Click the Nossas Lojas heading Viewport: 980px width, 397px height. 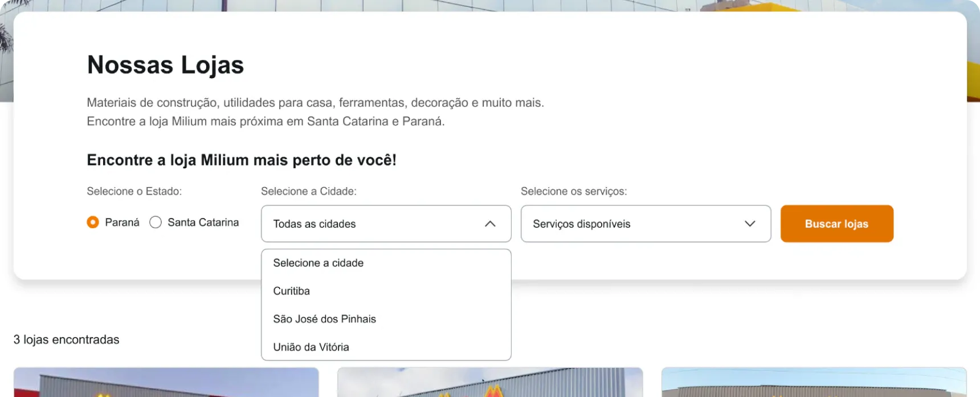(x=165, y=65)
